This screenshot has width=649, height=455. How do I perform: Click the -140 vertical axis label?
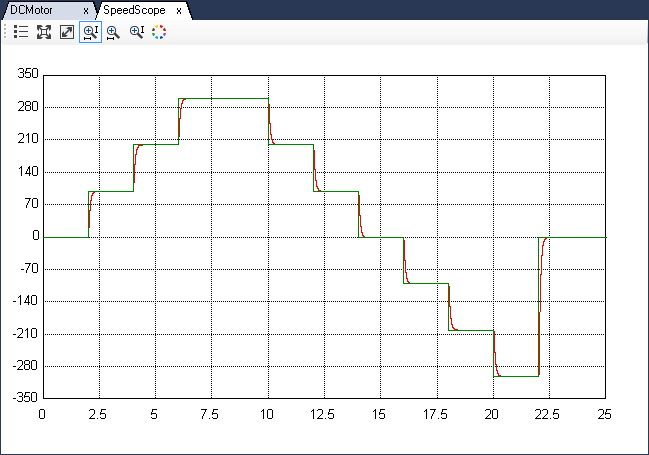pyautogui.click(x=26, y=301)
